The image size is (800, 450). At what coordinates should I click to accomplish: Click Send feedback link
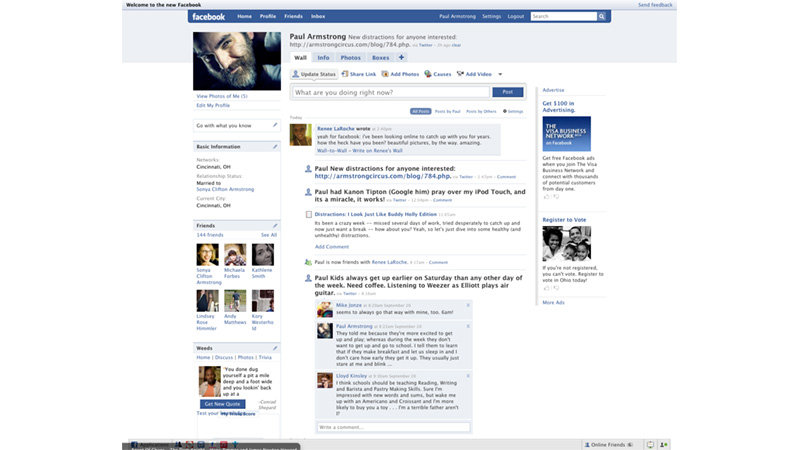pyautogui.click(x=655, y=5)
